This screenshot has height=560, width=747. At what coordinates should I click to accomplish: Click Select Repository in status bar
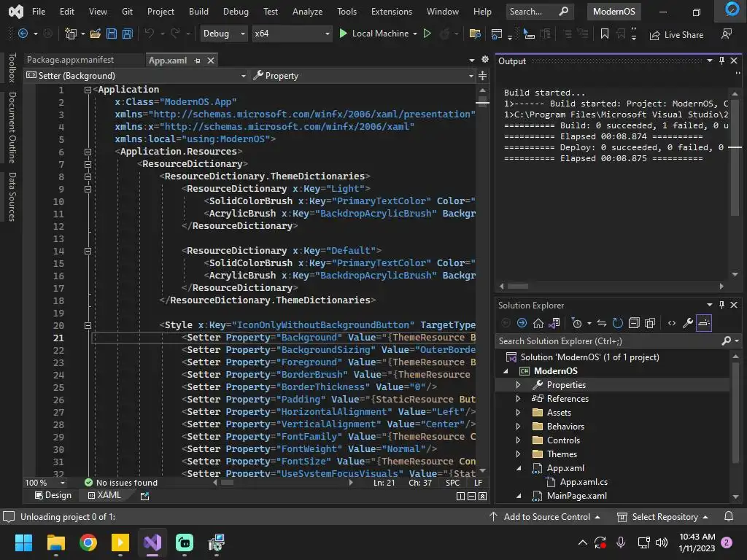(x=664, y=517)
